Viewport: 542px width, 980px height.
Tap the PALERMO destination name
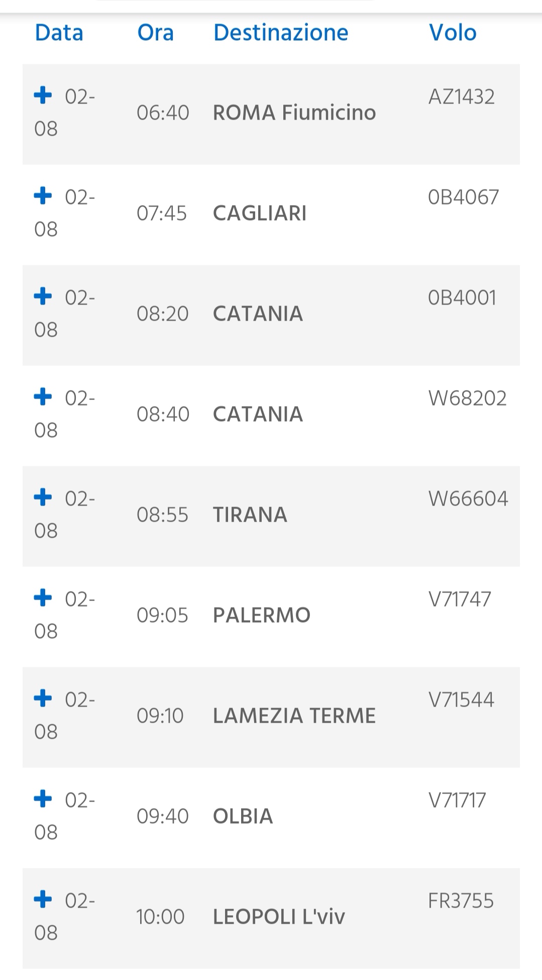pyautogui.click(x=262, y=615)
